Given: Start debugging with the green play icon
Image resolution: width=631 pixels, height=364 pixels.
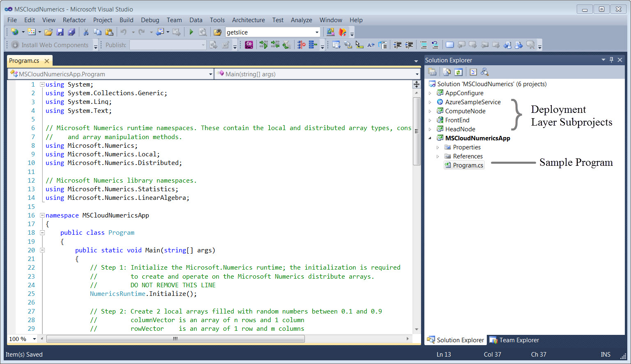Looking at the screenshot, I should coord(191,32).
